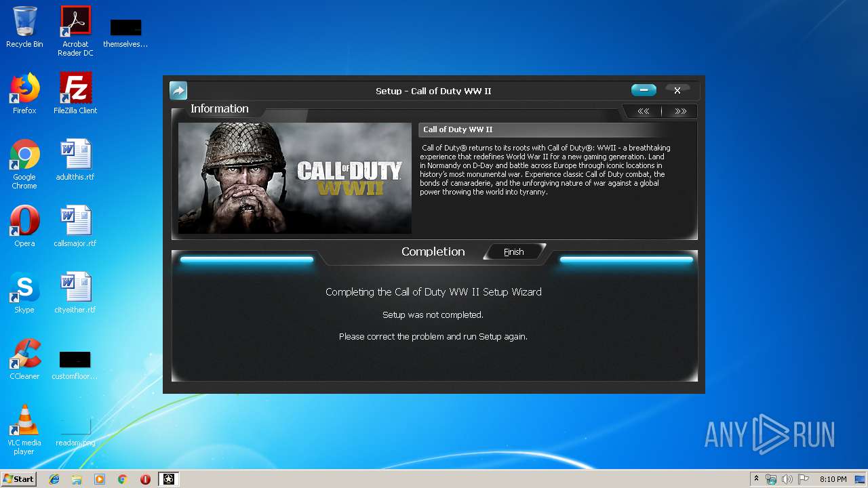This screenshot has width=868, height=488.
Task: Switch to the setup installer taskbar item
Action: (169, 479)
